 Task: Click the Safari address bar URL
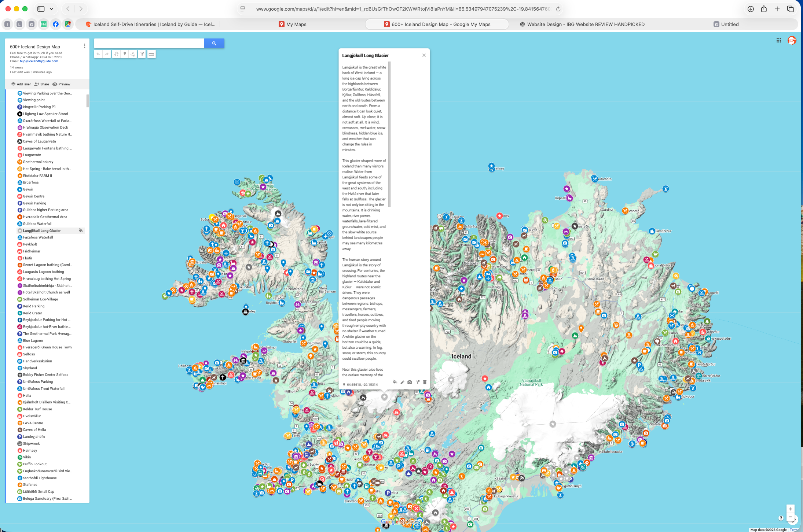[403, 9]
